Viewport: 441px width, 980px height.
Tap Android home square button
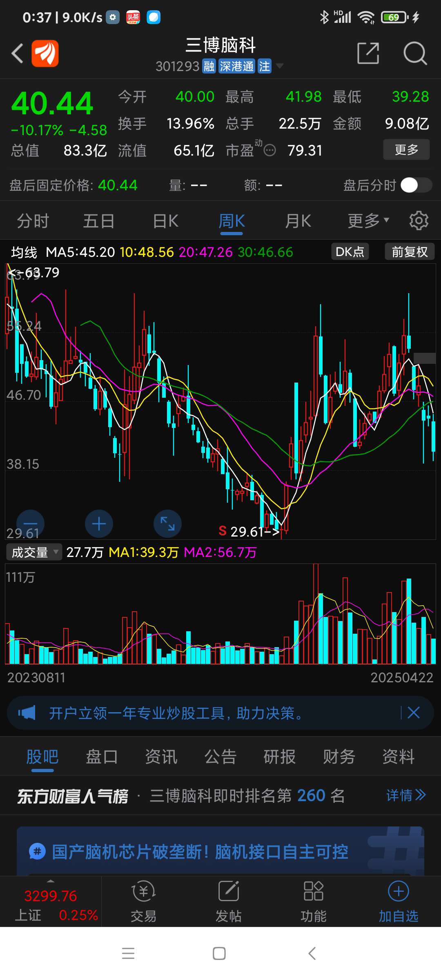[219, 953]
